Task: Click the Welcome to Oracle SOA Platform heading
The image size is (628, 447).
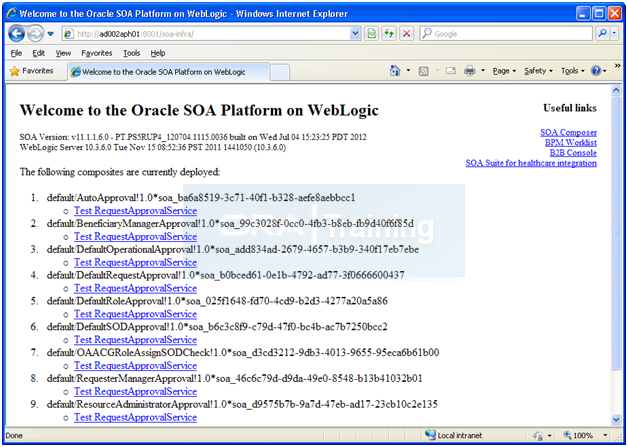Action: pos(199,110)
